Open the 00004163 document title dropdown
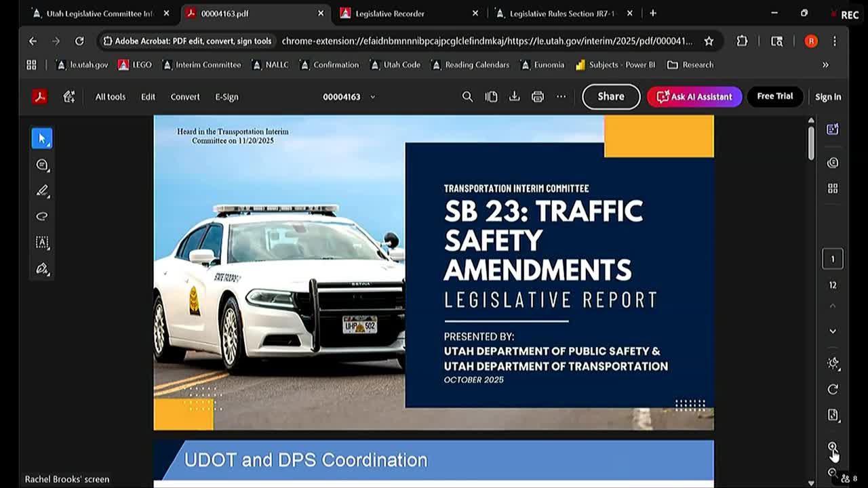This screenshot has height=488, width=868. tap(372, 97)
